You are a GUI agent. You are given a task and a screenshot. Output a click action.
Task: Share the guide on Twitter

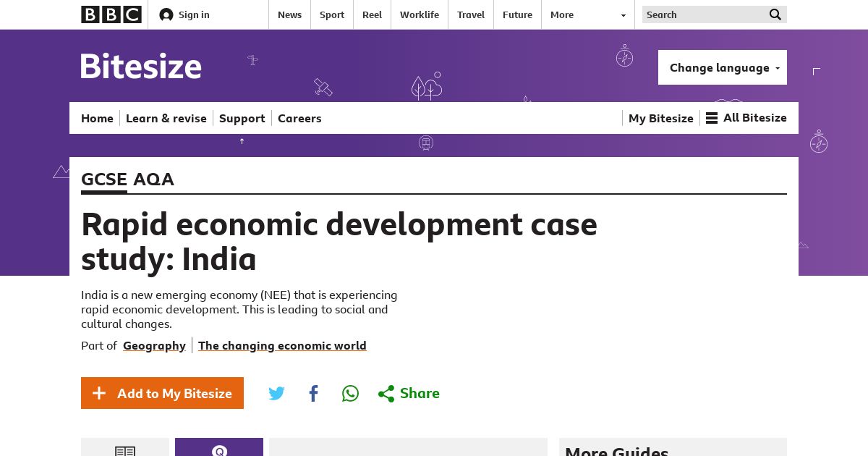276,393
